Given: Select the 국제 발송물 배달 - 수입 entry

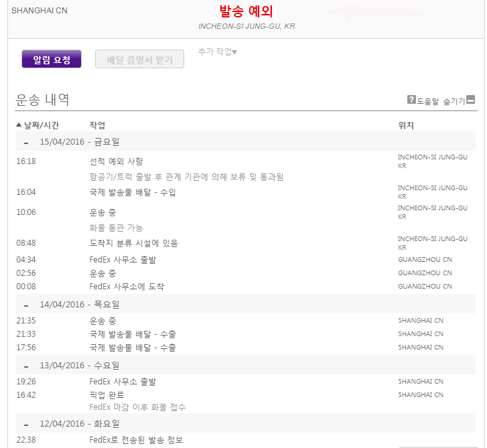Looking at the screenshot, I should pos(133,192).
